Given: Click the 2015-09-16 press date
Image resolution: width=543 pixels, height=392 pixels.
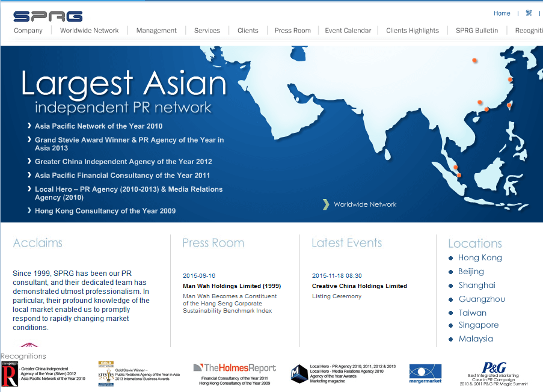Looking at the screenshot, I should click(199, 275).
